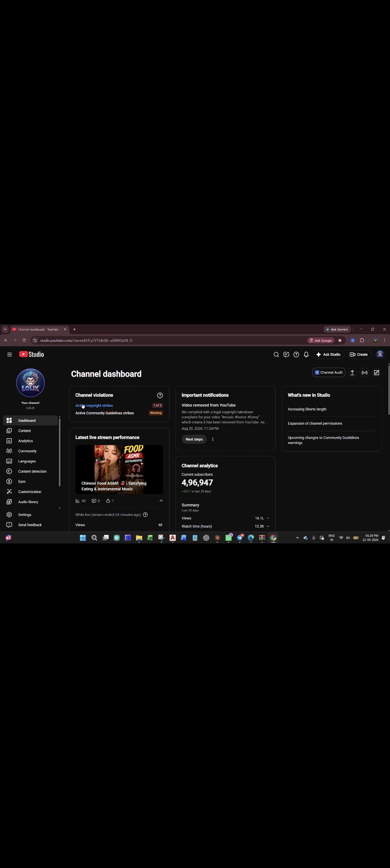Click the current subscribers count 4,96,947
Image resolution: width=390 pixels, height=868 pixels.
(x=197, y=483)
